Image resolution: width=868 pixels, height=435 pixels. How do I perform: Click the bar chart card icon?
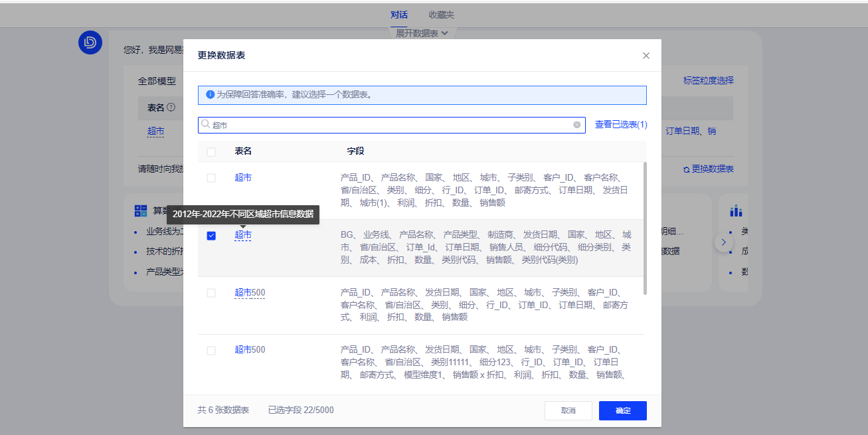[x=736, y=211]
